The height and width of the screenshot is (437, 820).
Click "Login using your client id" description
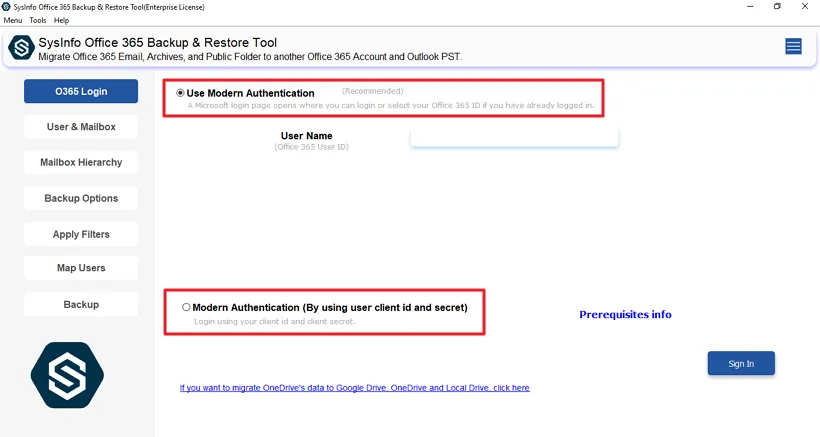click(275, 321)
